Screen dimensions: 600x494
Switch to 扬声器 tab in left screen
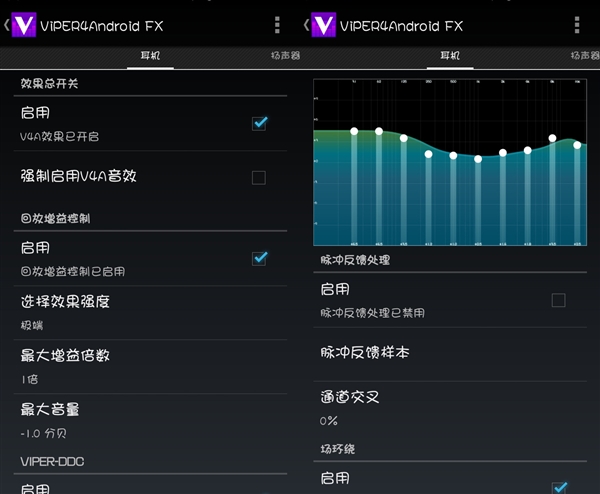coord(285,56)
